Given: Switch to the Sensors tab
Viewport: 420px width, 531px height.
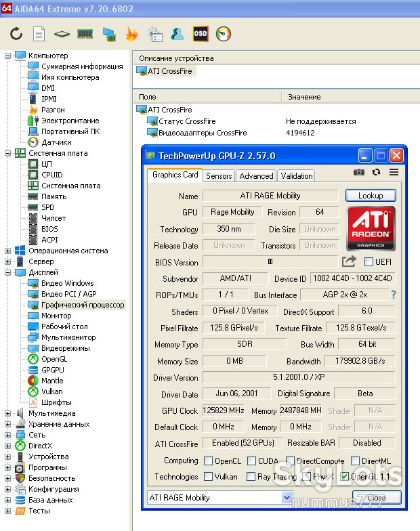Looking at the screenshot, I should (x=219, y=176).
